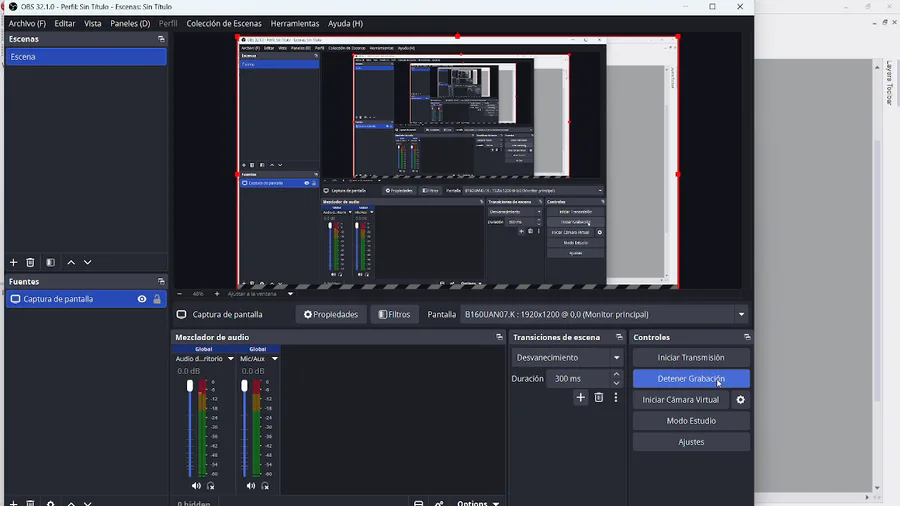Mute the desktop audio channel
Image resolution: width=900 pixels, height=506 pixels.
click(196, 486)
